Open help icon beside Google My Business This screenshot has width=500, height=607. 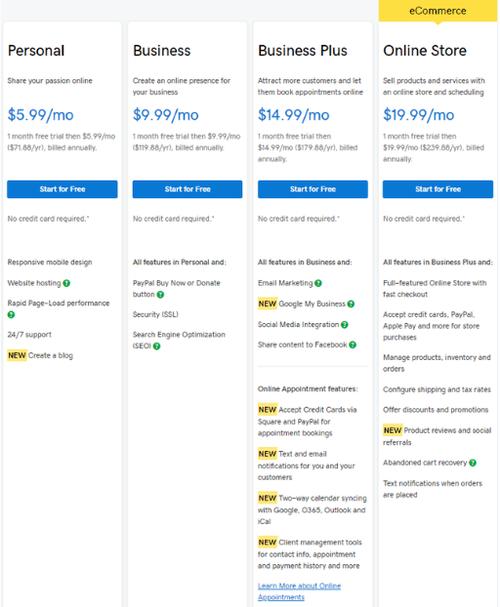[351, 304]
